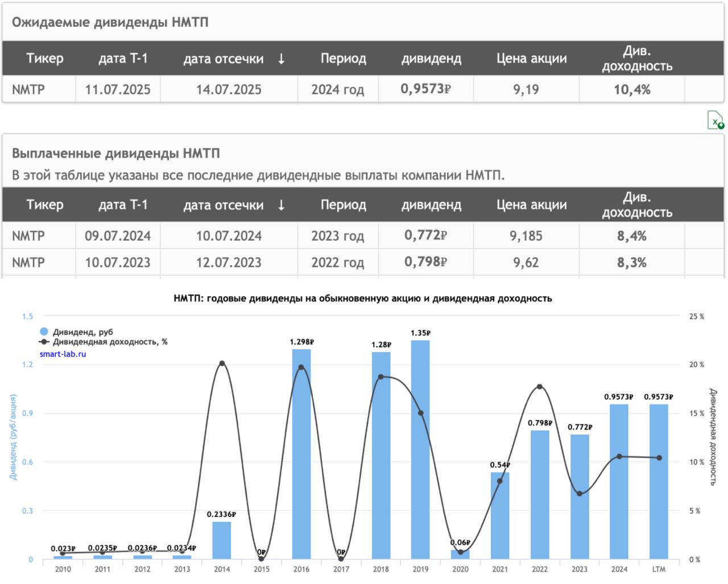Click NMTP ticker in the 2022 год row
The width and height of the screenshot is (728, 584).
tap(28, 262)
